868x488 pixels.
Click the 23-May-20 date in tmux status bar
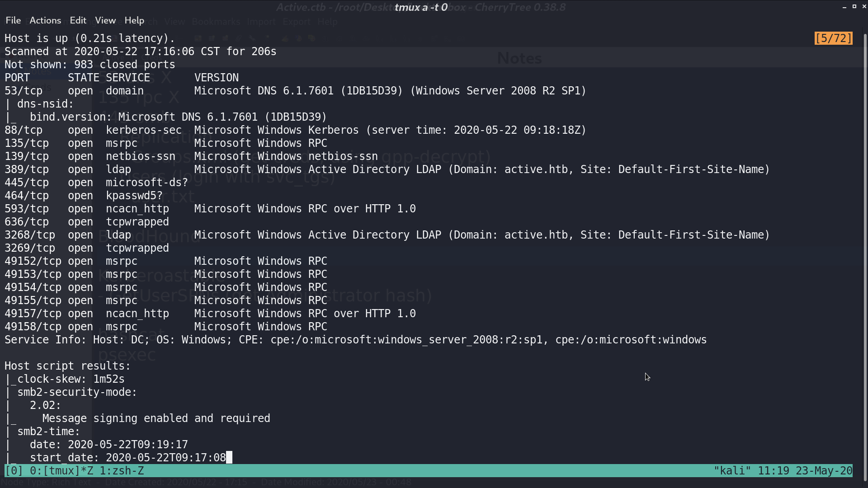click(x=824, y=471)
